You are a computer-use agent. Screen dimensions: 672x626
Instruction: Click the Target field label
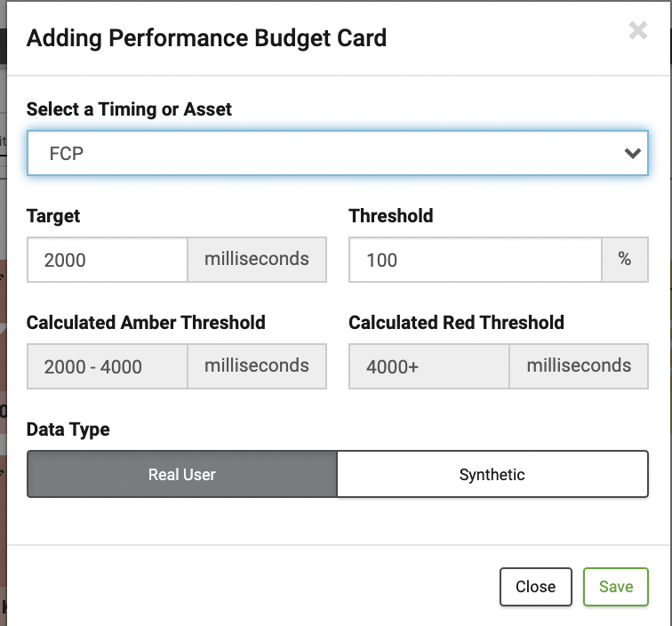pos(53,216)
